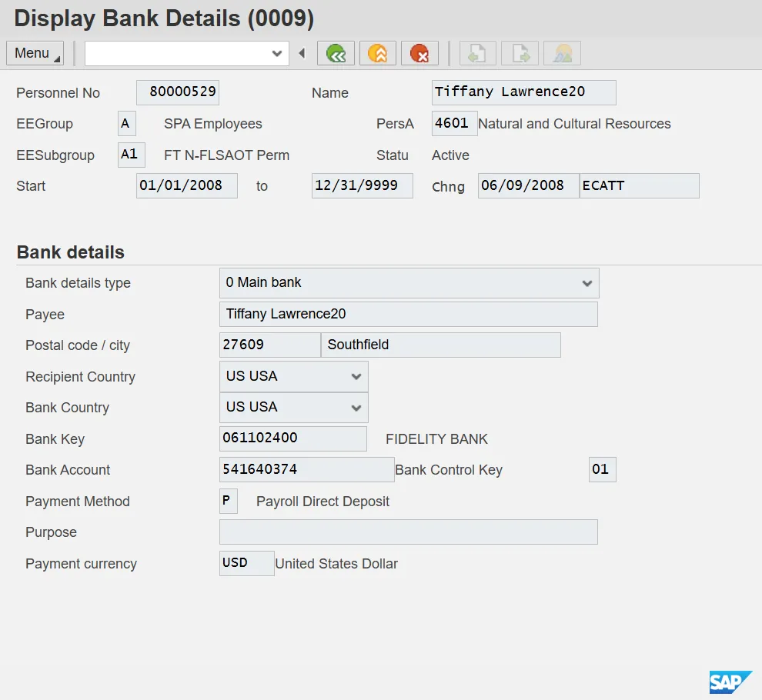Click the Previous record toolbar icon
This screenshot has width=762, height=700.
pyautogui.click(x=477, y=54)
